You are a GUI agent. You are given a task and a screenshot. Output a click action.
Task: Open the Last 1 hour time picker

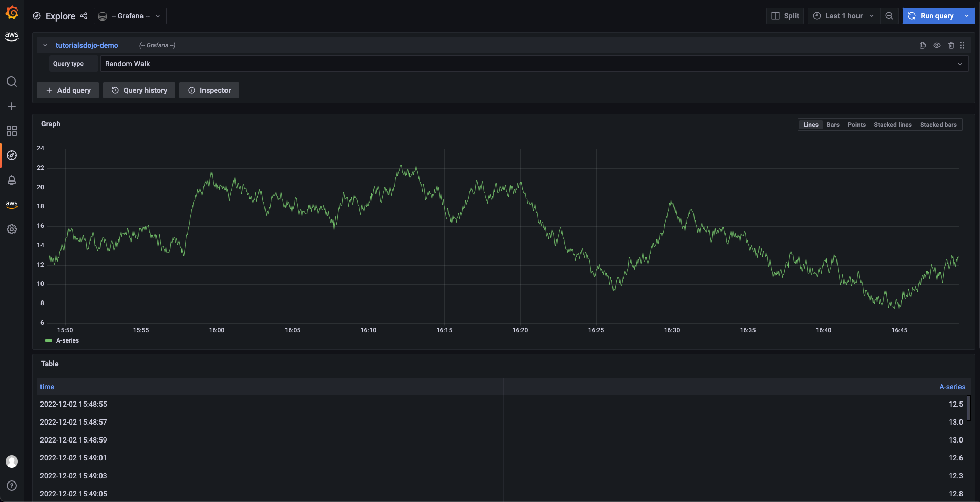[844, 16]
